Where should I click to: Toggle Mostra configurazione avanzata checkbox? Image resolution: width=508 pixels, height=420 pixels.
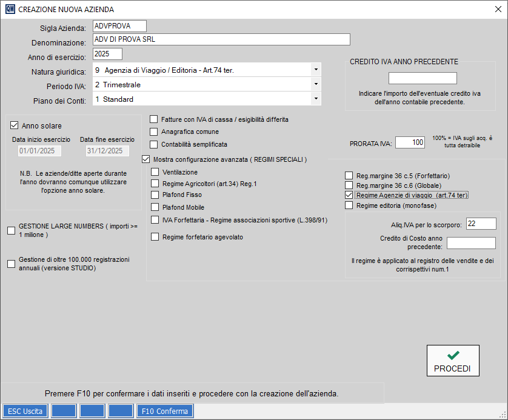point(145,159)
